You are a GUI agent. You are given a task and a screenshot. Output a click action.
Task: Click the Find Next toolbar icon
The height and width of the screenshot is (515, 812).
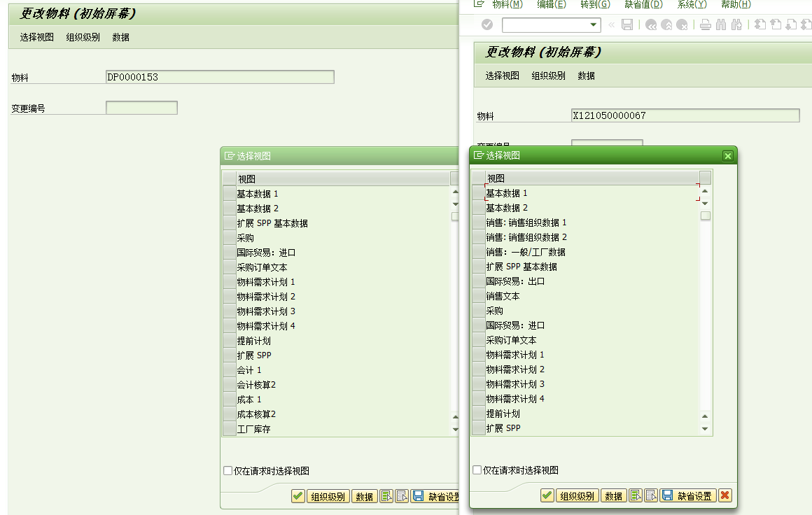(737, 24)
